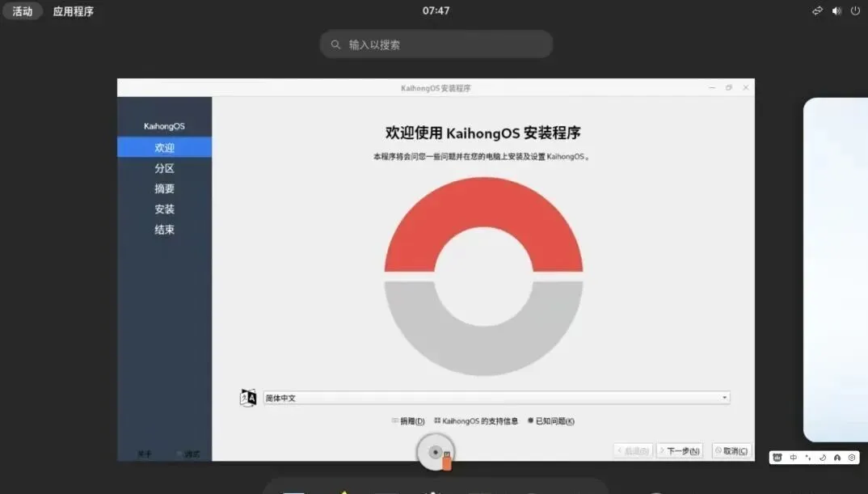868x494 pixels.
Task: Click the input method logo icon in the IME bar
Action: 777,458
